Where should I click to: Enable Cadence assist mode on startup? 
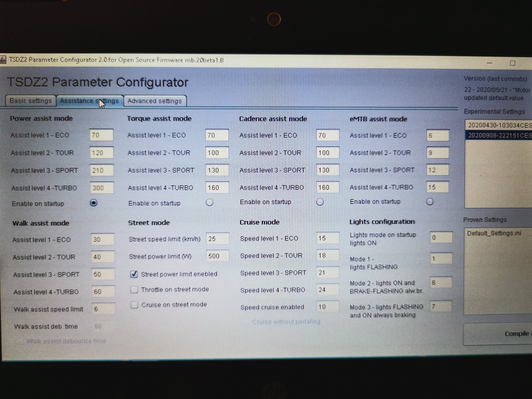[x=320, y=202]
